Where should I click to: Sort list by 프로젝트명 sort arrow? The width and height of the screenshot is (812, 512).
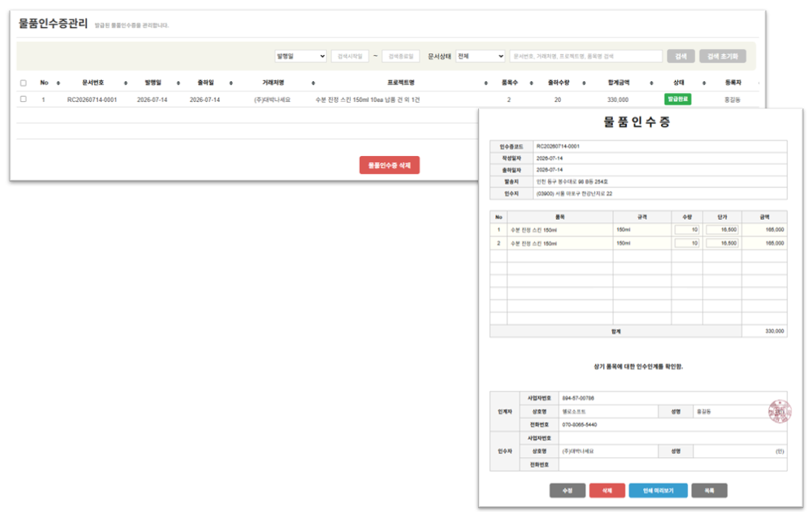coord(486,82)
